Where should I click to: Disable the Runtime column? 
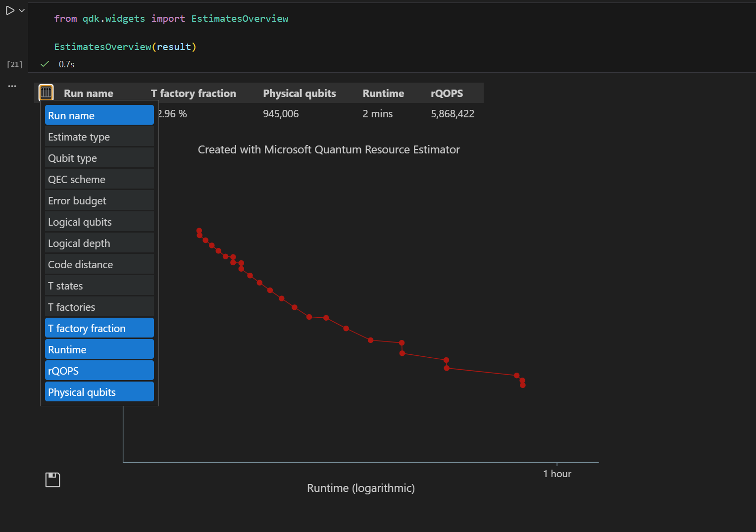(99, 349)
